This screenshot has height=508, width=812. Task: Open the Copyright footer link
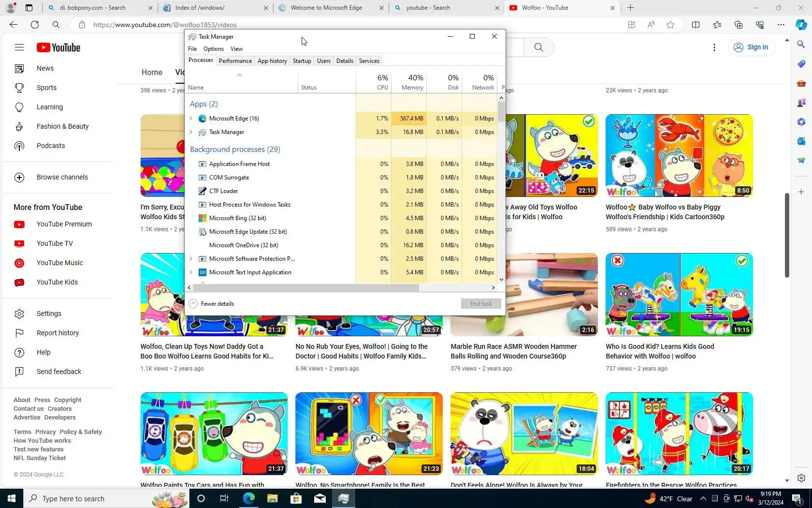(x=68, y=400)
